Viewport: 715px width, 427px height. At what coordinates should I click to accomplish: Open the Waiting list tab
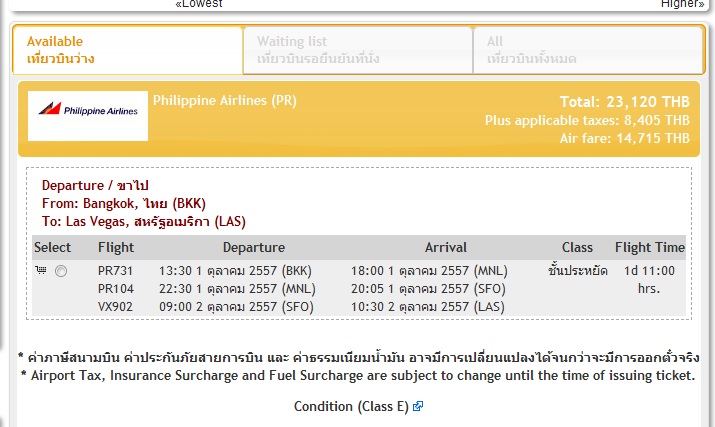[x=357, y=50]
